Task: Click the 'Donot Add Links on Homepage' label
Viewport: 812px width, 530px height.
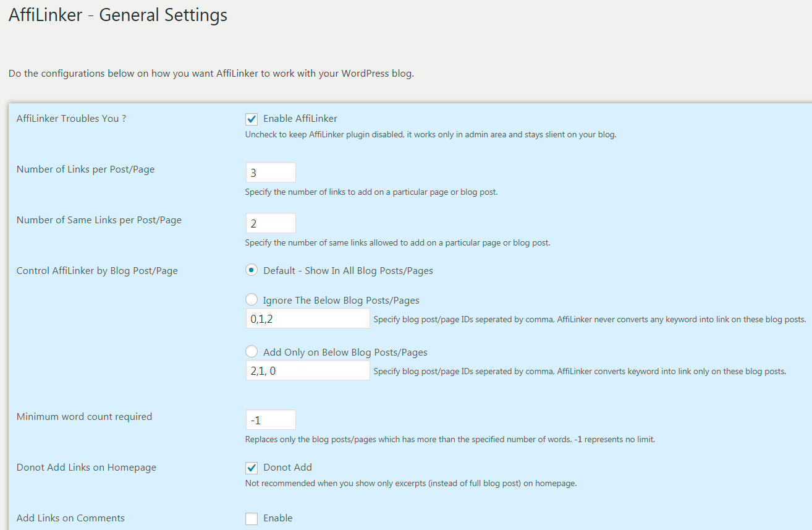Action: tap(87, 468)
